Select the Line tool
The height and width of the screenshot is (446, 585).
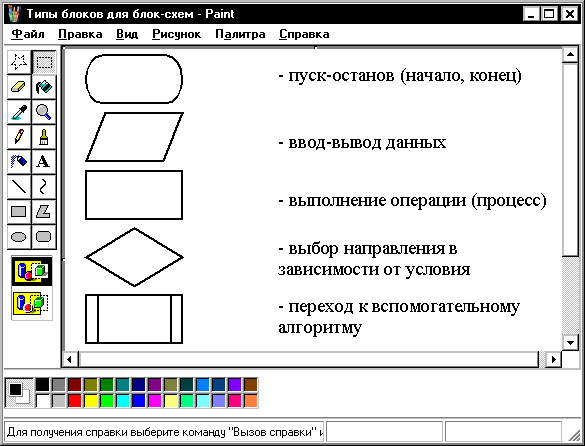click(x=19, y=187)
